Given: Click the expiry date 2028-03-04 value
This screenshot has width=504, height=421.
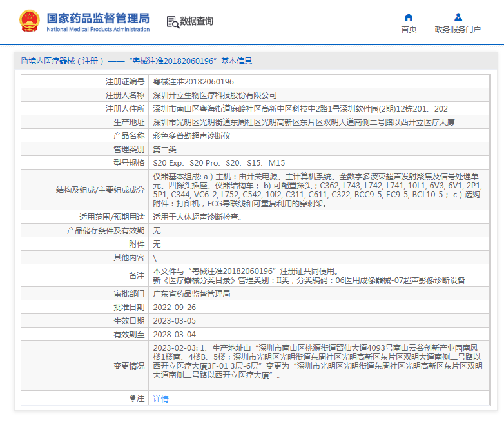Looking at the screenshot, I should pyautogui.click(x=174, y=334).
